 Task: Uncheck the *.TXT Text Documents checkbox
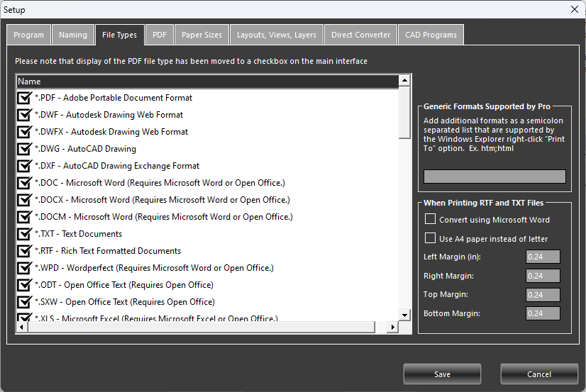tap(24, 234)
